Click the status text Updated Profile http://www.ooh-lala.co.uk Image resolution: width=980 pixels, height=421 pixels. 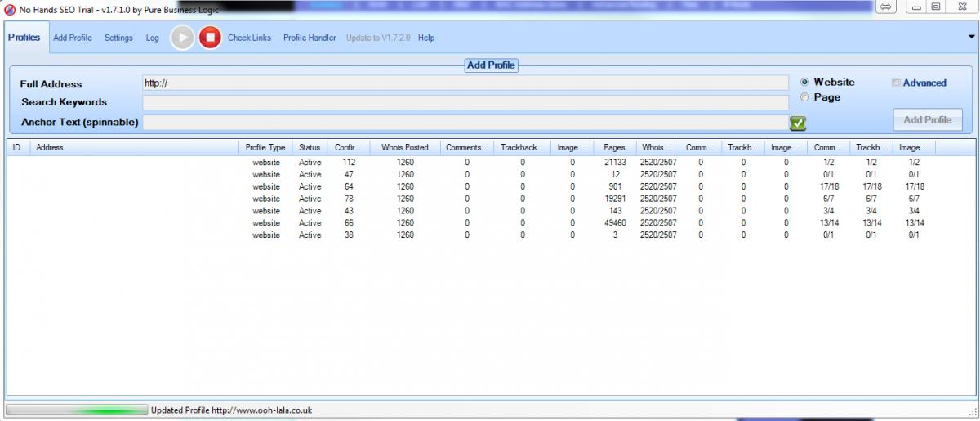click(231, 410)
